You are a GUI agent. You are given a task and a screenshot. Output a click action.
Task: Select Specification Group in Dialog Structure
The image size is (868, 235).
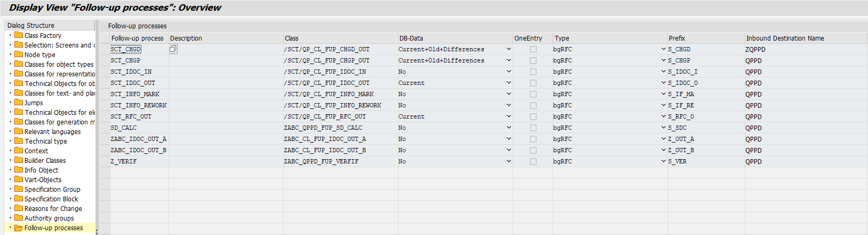pyautogui.click(x=52, y=189)
